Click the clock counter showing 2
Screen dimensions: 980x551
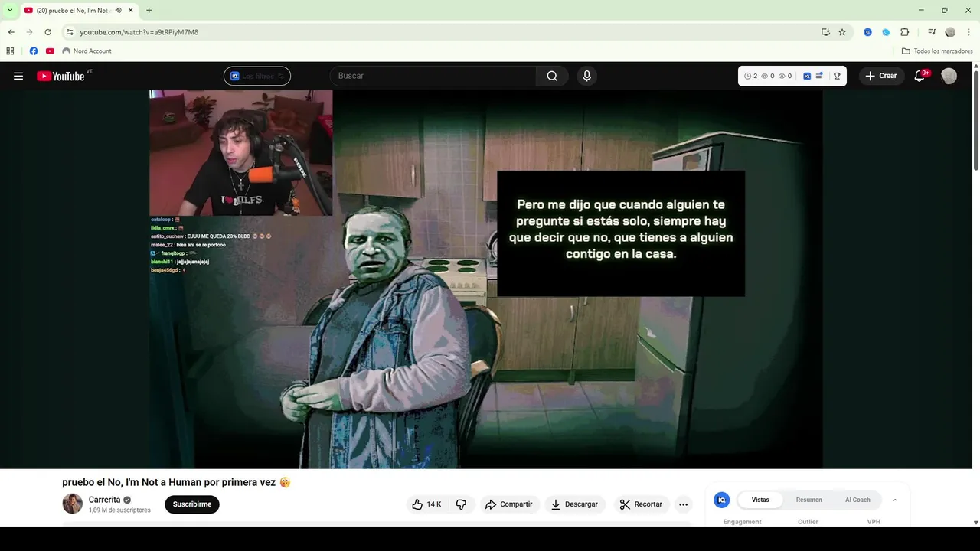[750, 76]
